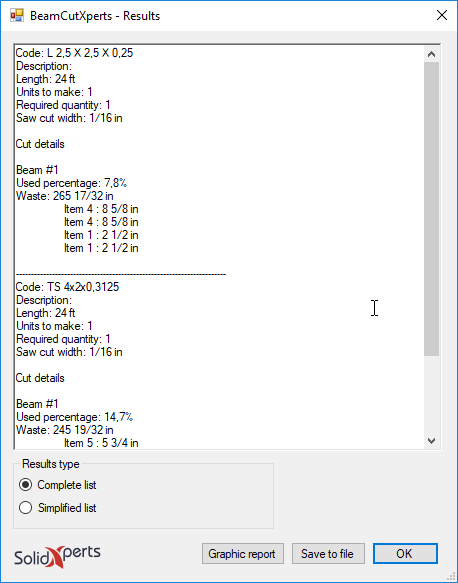Click the 'Waste: 265 17/32 in' line

tap(65, 196)
